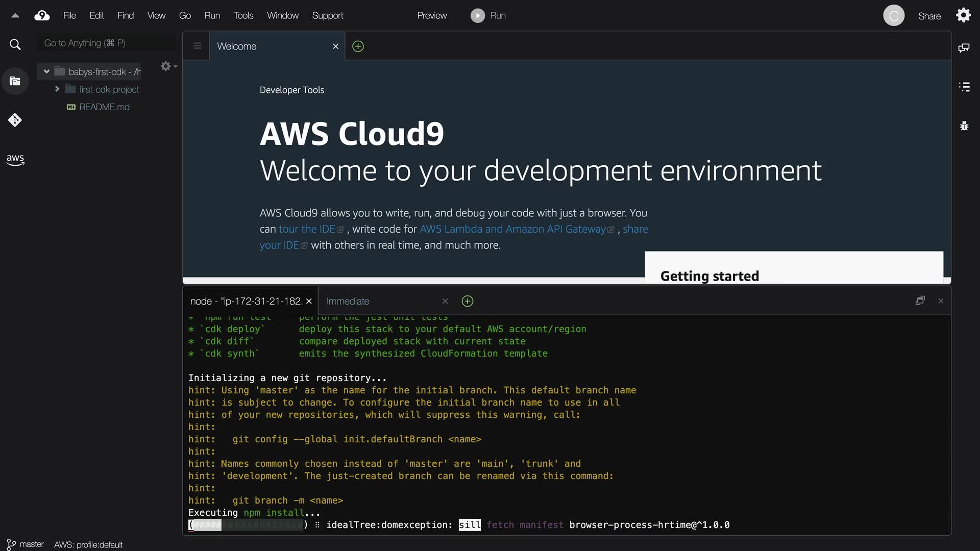
Task: Open the Outline panel icon
Action: pos(964,87)
